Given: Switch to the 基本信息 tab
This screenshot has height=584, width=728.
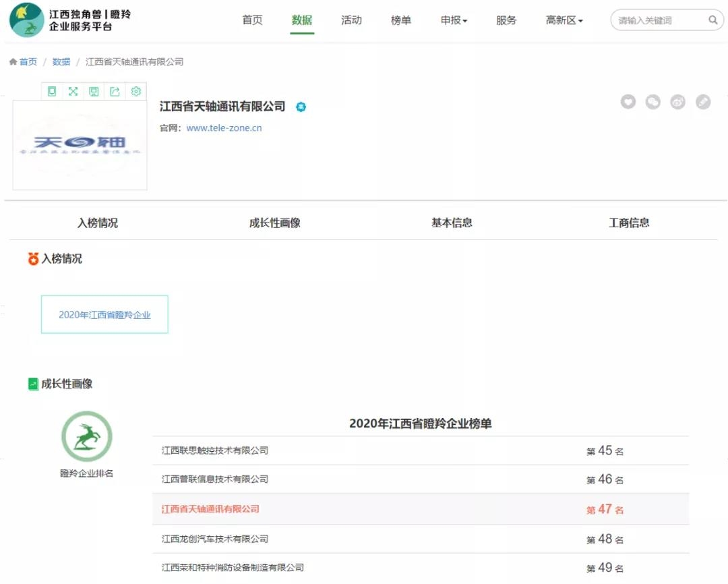Looking at the screenshot, I should 452,223.
